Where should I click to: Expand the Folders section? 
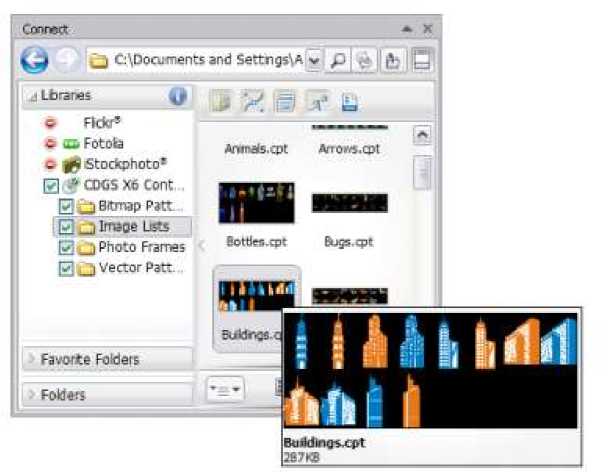pyautogui.click(x=108, y=395)
